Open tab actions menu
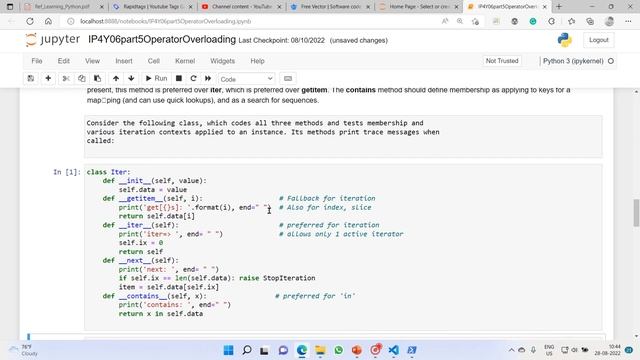 10,7
